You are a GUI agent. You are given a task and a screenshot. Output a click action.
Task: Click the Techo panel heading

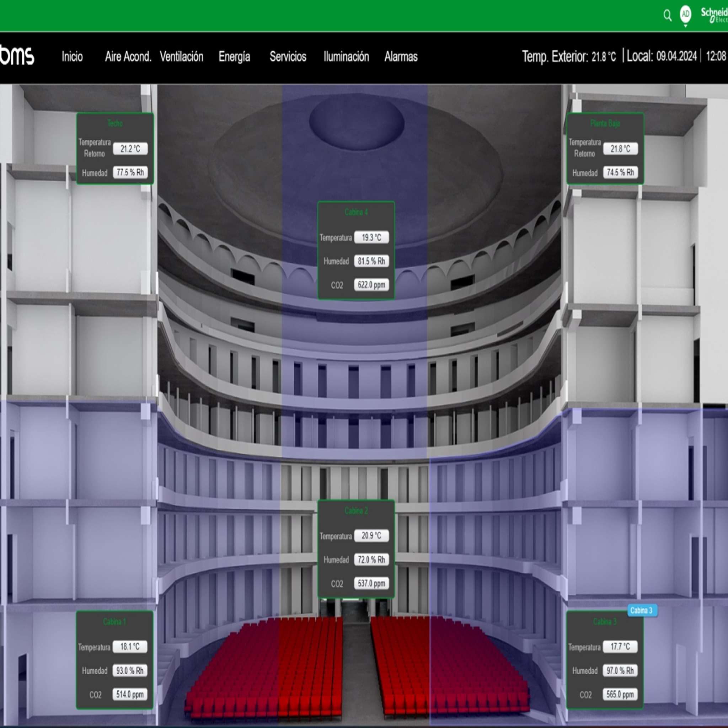pos(115,123)
